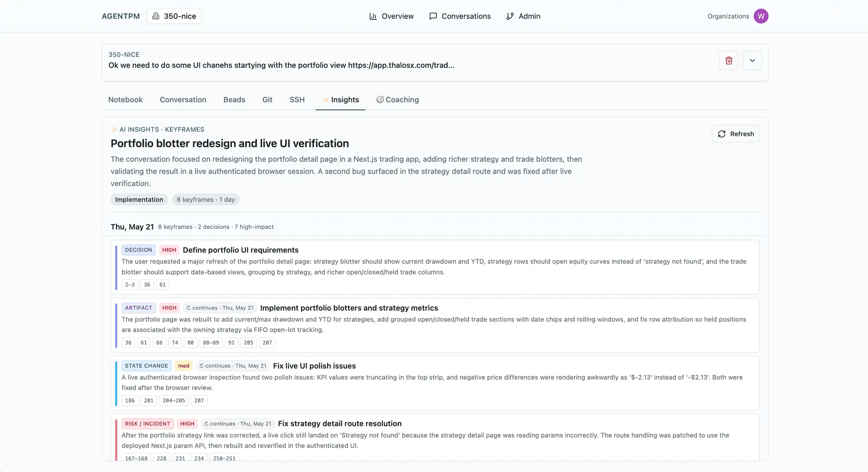The image size is (868, 472).
Task: Click the RISK / INCIDENT badge
Action: (147, 424)
